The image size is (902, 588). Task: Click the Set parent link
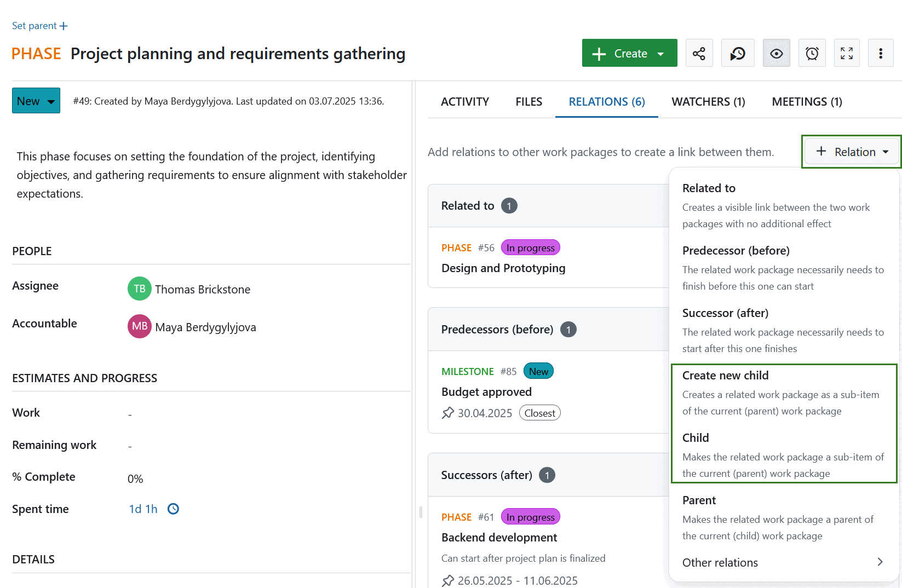[x=39, y=25]
